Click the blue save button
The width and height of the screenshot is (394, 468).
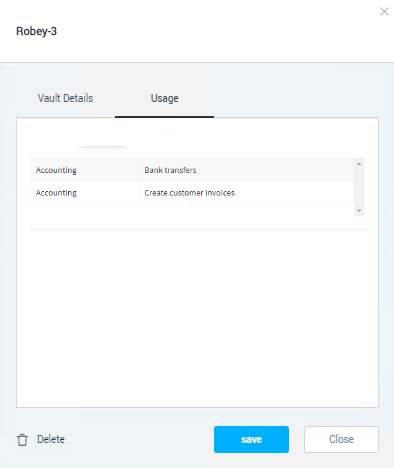[x=251, y=439]
